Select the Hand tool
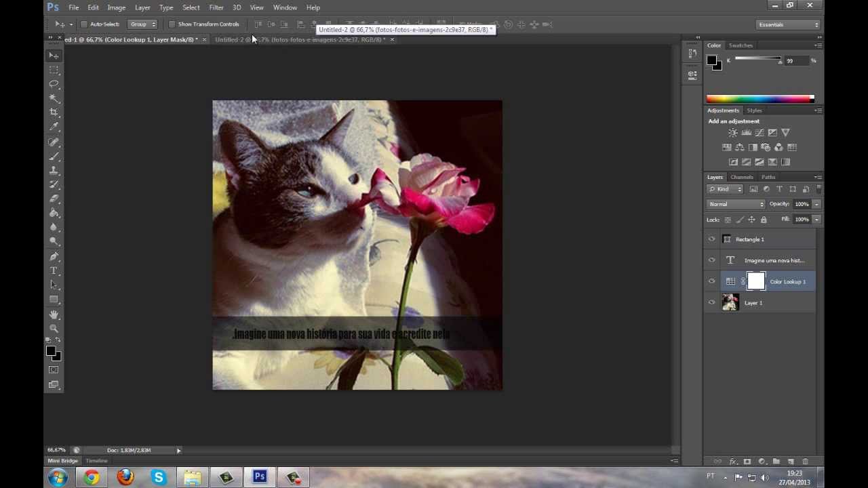Image resolution: width=868 pixels, height=488 pixels. pos(54,315)
